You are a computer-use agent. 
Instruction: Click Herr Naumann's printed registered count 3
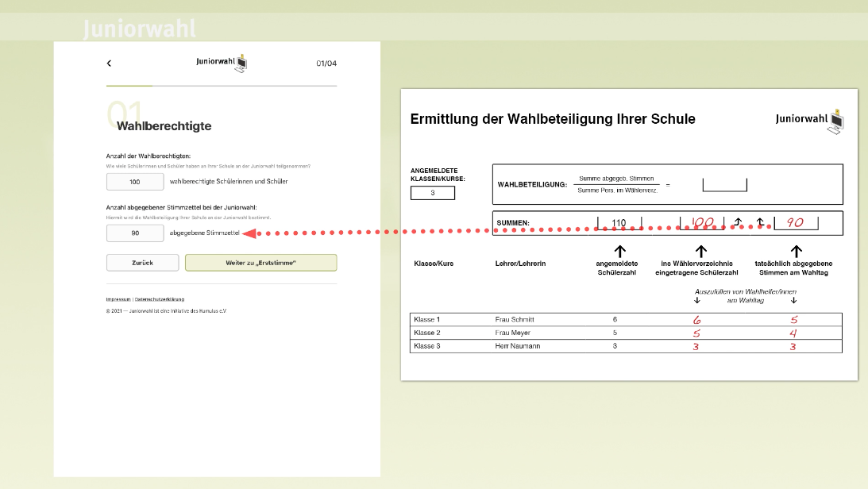pyautogui.click(x=615, y=346)
